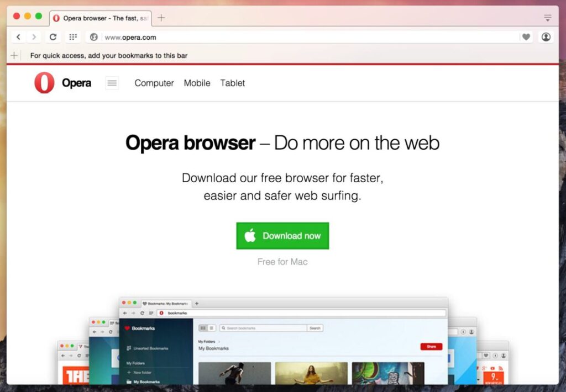Click the Bookmarks heading in preview sidebar

pos(140,328)
